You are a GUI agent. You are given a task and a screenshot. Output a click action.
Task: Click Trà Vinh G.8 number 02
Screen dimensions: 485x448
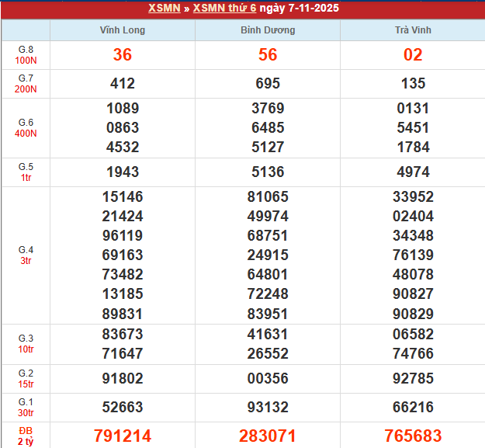pyautogui.click(x=413, y=55)
